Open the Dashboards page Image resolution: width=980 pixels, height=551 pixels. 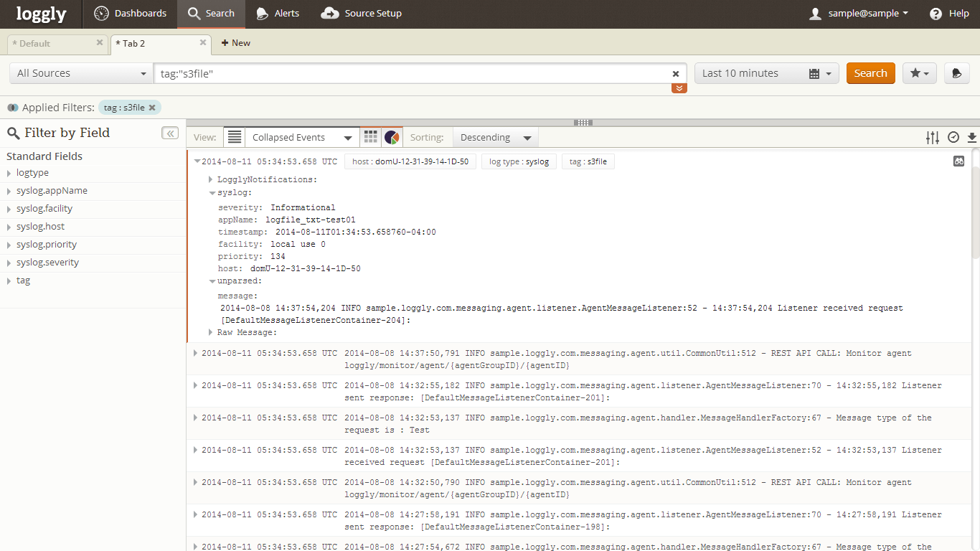[x=131, y=14]
